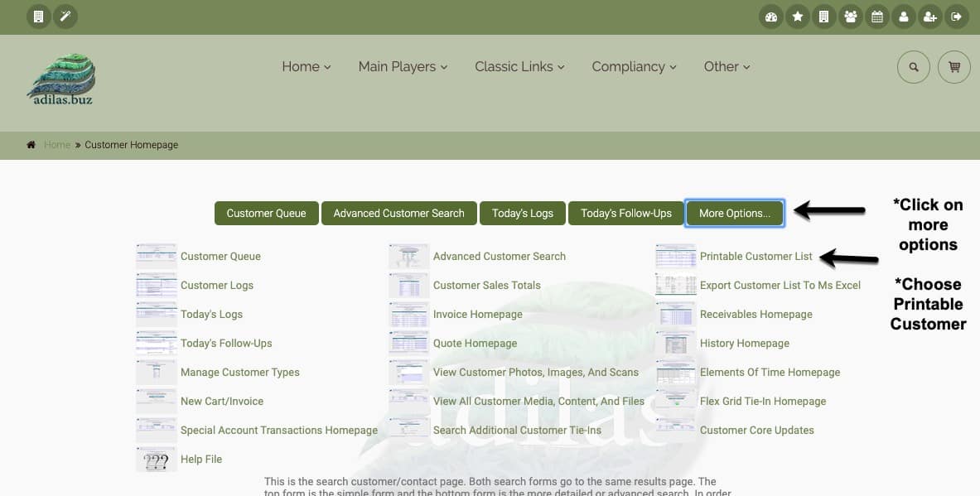Click the sign out icon
The image size is (980, 496).
pos(957,17)
